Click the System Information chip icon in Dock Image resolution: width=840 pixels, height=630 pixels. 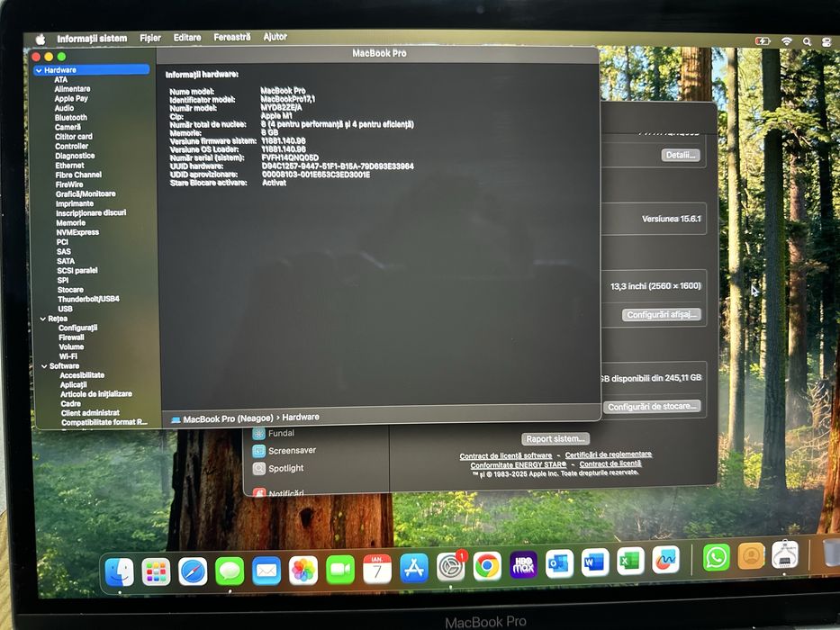pyautogui.click(x=785, y=554)
